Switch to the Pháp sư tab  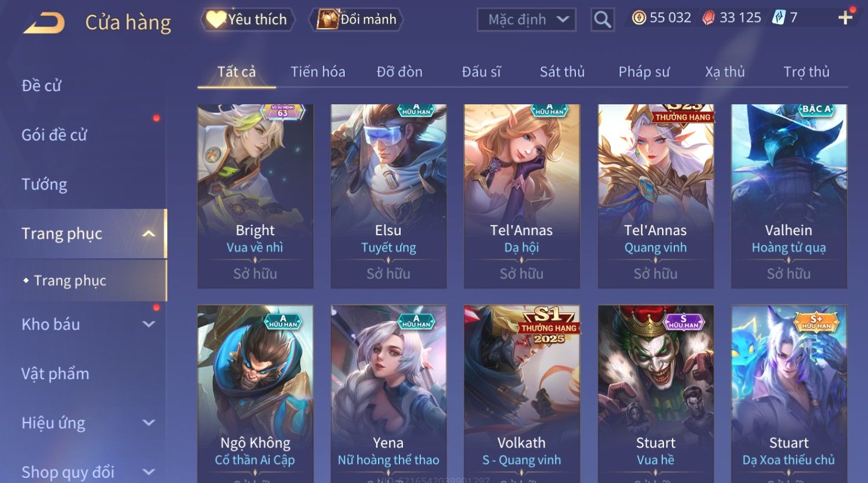(644, 71)
